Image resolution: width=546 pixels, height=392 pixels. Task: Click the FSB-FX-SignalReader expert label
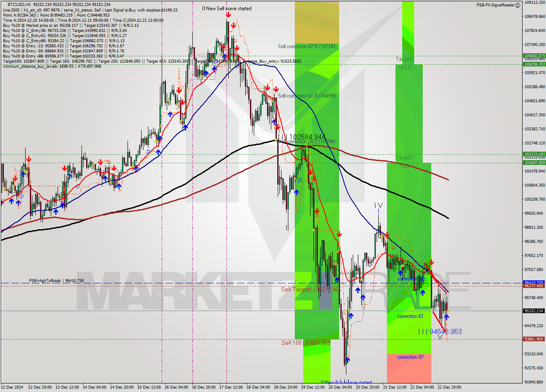click(495, 5)
